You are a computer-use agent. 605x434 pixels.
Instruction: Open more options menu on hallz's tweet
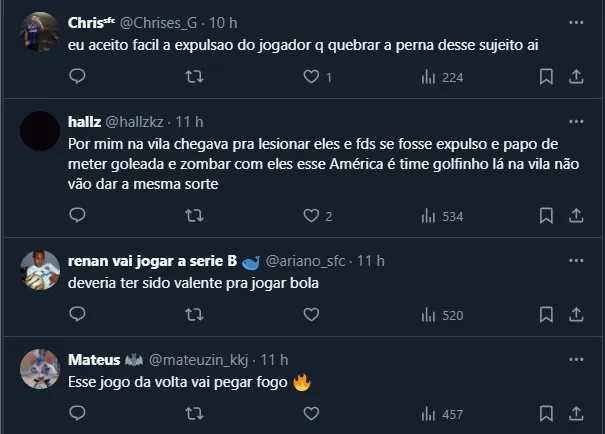pos(576,121)
